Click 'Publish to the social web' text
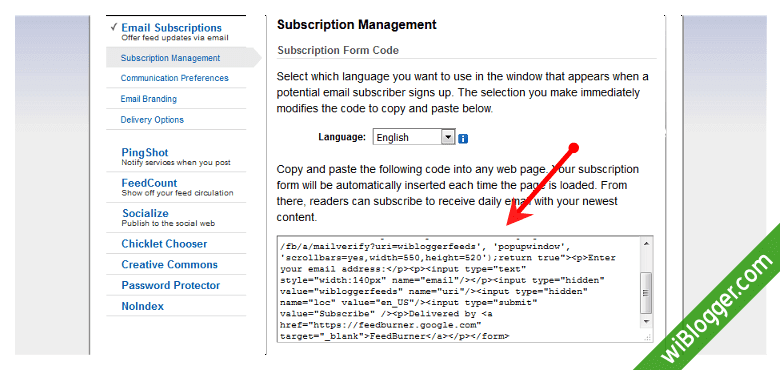780x370 pixels. (168, 223)
